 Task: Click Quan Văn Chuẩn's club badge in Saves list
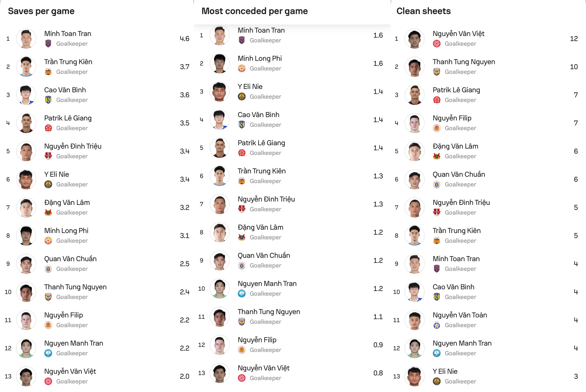(x=48, y=269)
